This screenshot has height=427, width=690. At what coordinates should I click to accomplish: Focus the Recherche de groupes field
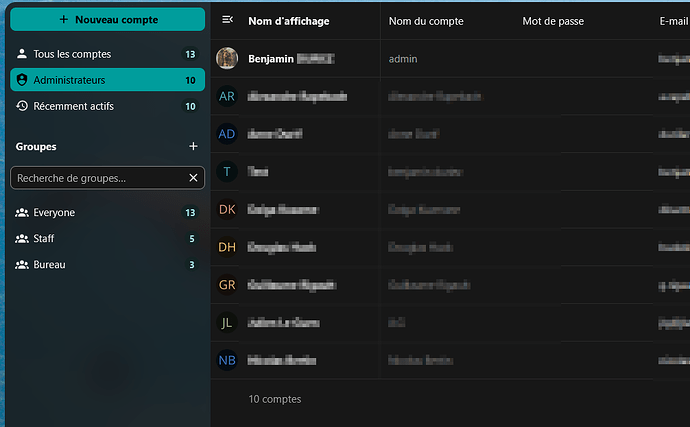(99, 178)
